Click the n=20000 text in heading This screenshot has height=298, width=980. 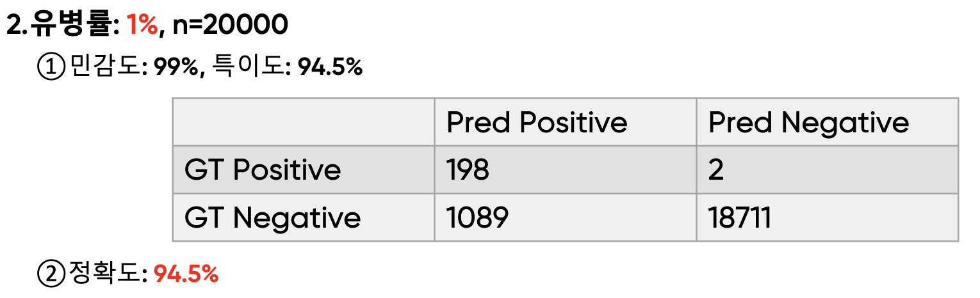[x=230, y=25]
